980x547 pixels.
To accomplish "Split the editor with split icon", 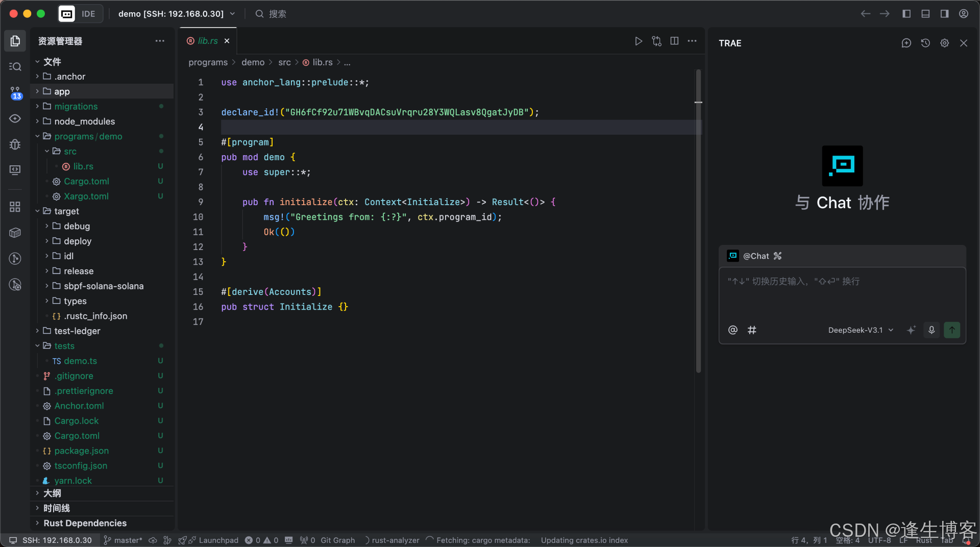I will click(x=674, y=41).
